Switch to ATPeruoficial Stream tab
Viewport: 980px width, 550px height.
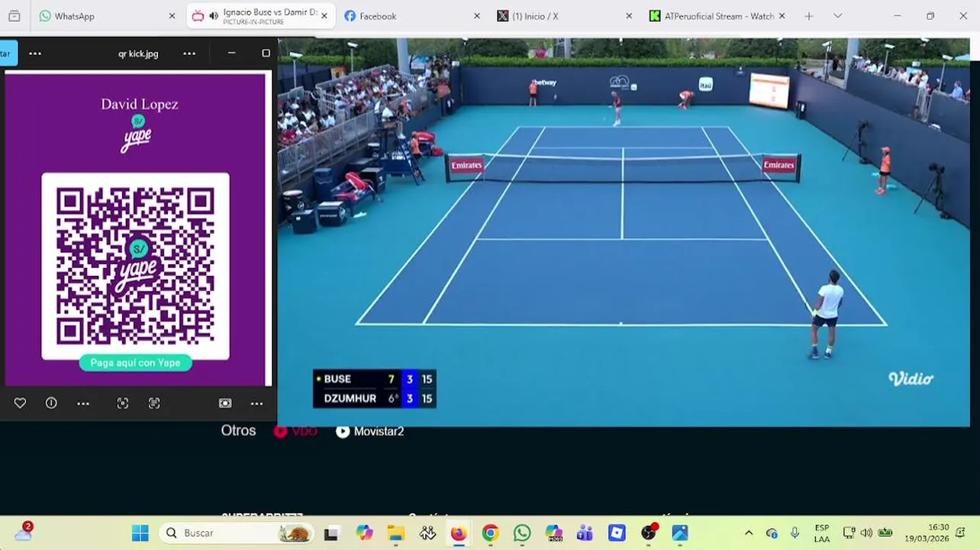(718, 16)
